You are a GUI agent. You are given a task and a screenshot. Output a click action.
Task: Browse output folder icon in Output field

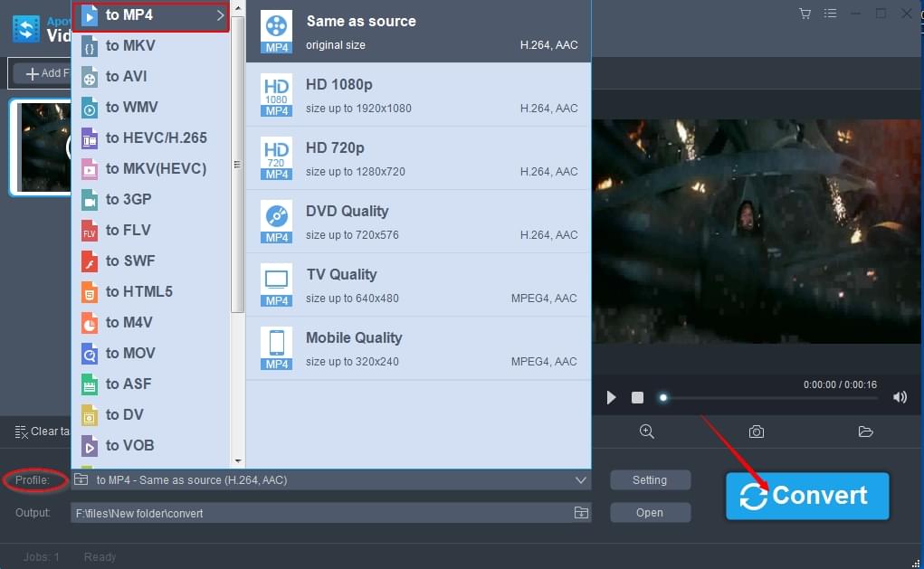pos(581,513)
